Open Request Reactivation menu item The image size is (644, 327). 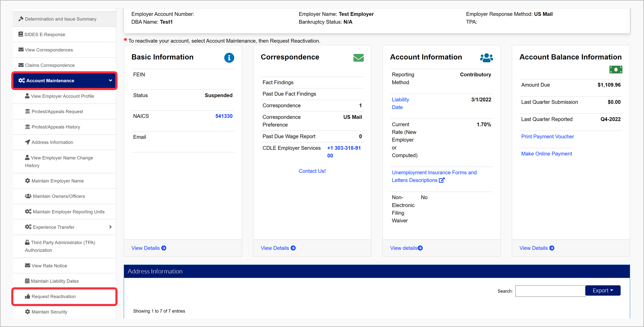click(x=64, y=296)
